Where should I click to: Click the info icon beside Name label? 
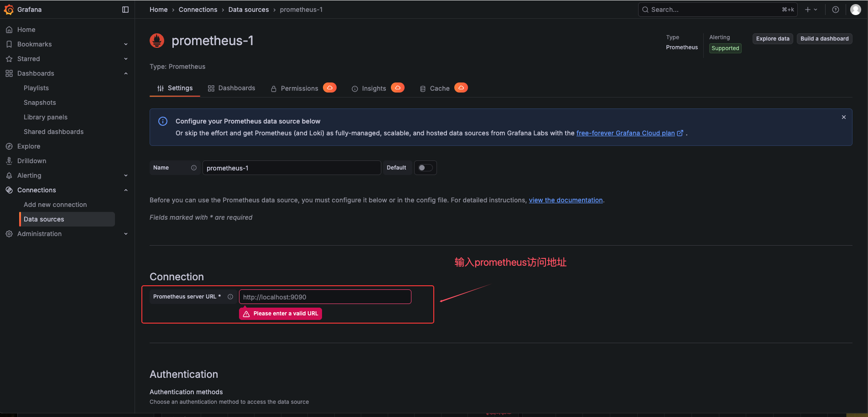coord(194,168)
